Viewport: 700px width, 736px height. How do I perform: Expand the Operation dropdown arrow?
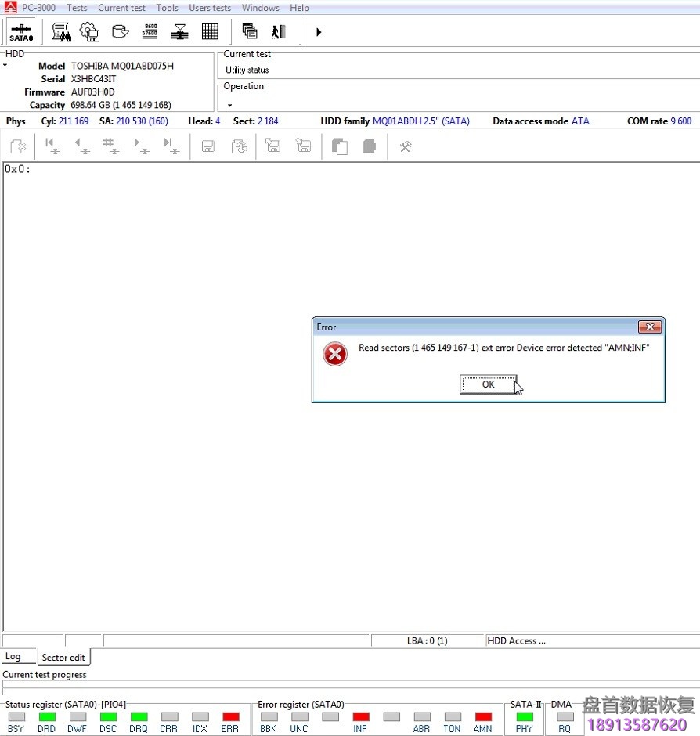pos(229,105)
